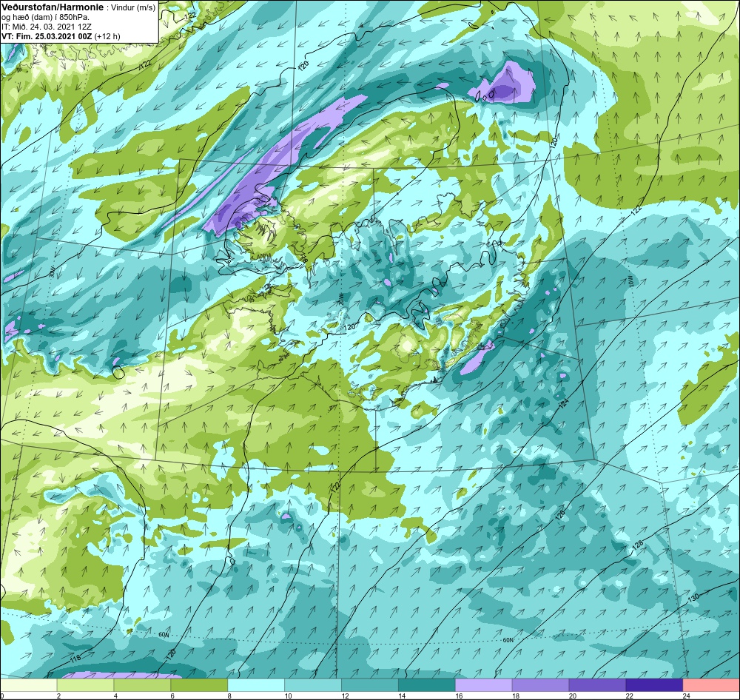Image resolution: width=740 pixels, height=700 pixels.
Task: Click the legend tick label 16
Action: pyautogui.click(x=459, y=696)
